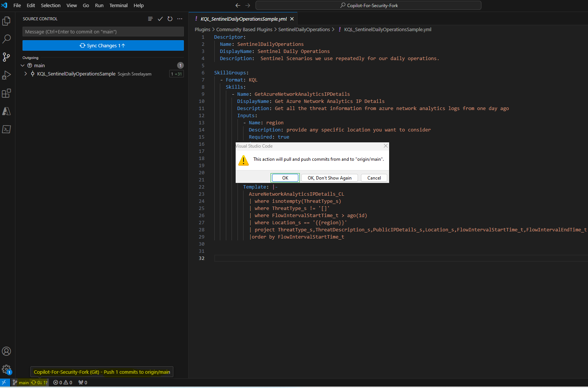Open the Extensions view icon
The width and height of the screenshot is (588, 388).
(6, 93)
